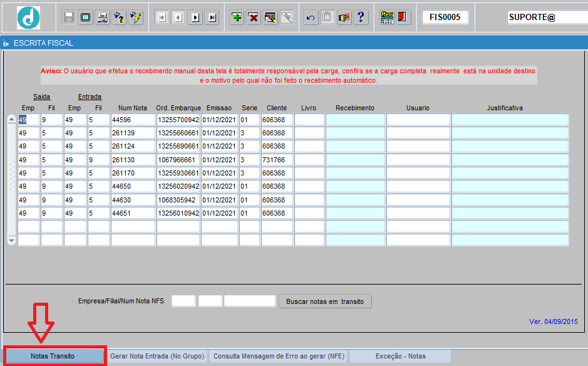Insert a new record with green plus

[237, 18]
